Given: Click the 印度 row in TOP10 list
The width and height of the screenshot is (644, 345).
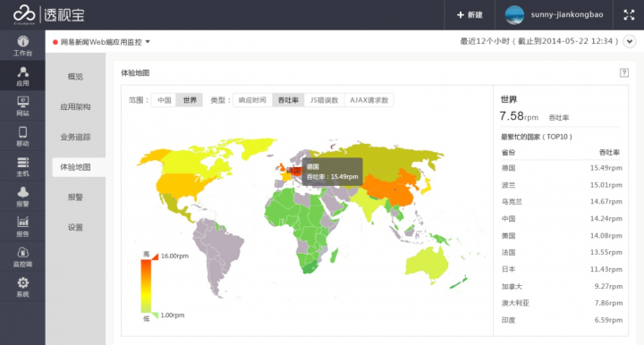Looking at the screenshot, I should tap(562, 320).
